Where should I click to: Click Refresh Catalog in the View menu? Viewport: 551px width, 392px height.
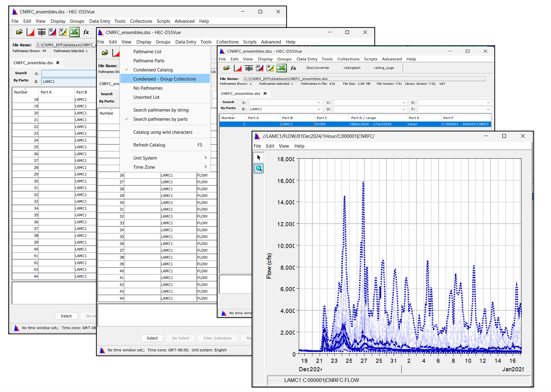pyautogui.click(x=149, y=145)
